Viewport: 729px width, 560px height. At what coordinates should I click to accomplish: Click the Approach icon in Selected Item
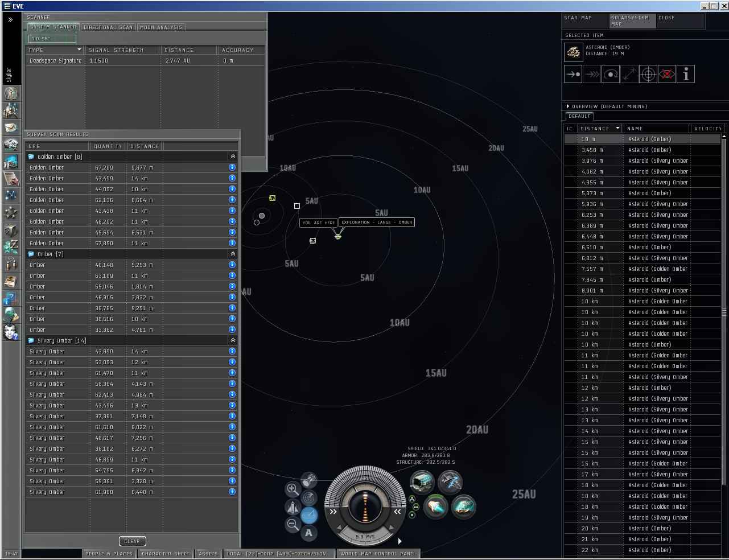(x=573, y=74)
